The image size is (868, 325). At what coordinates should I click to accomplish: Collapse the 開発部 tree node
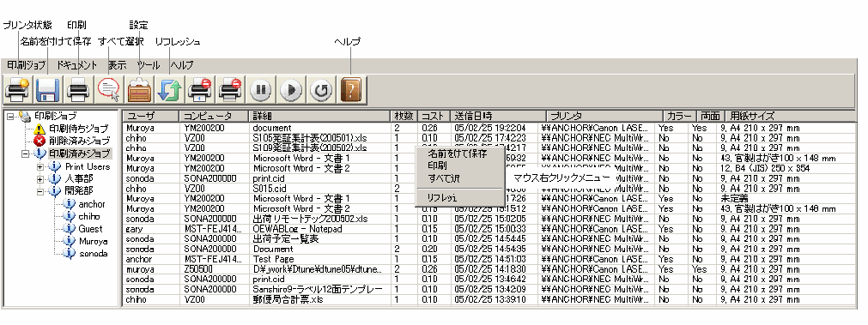40,192
